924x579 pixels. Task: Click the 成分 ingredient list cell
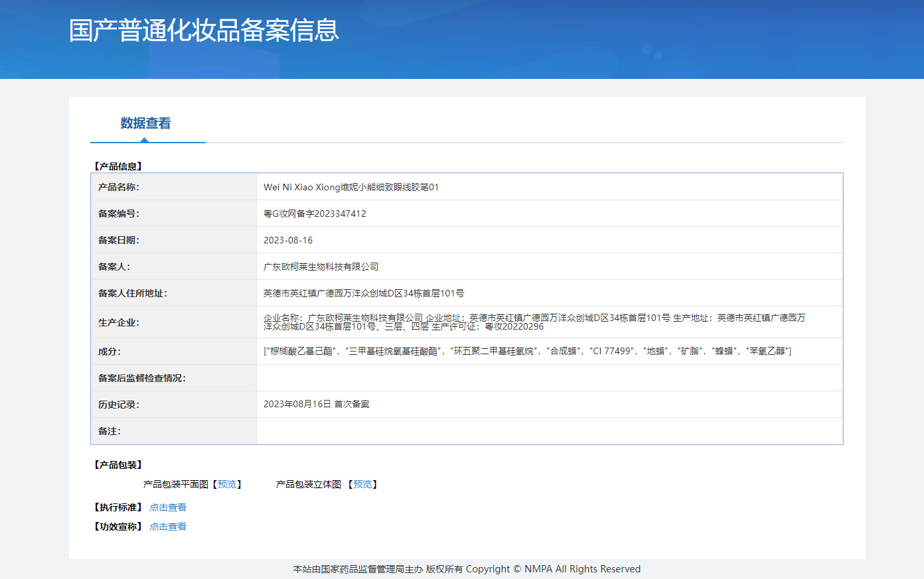click(550, 352)
